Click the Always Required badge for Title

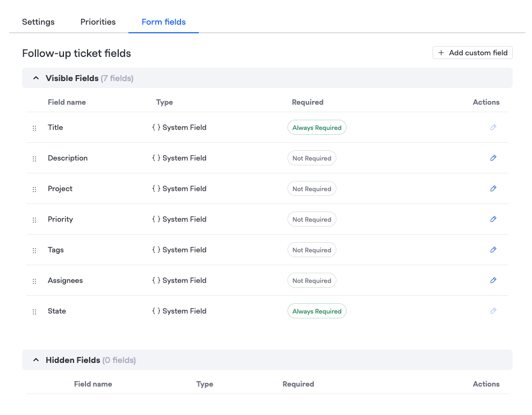click(x=317, y=128)
